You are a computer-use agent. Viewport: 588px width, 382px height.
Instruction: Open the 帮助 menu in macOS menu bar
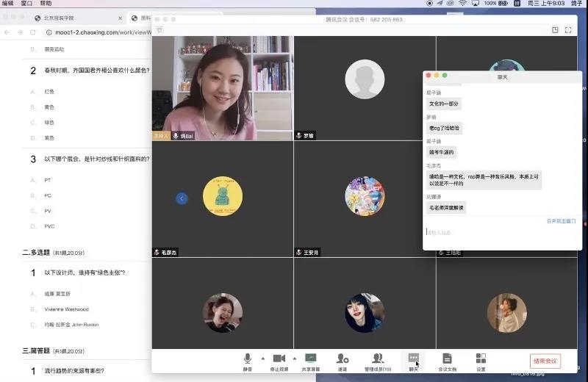coord(46,3)
